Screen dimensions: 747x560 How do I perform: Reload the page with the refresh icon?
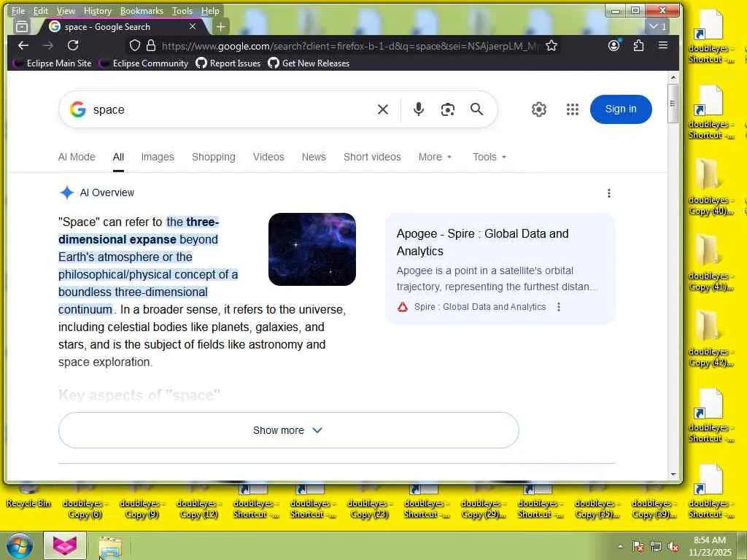[73, 46]
